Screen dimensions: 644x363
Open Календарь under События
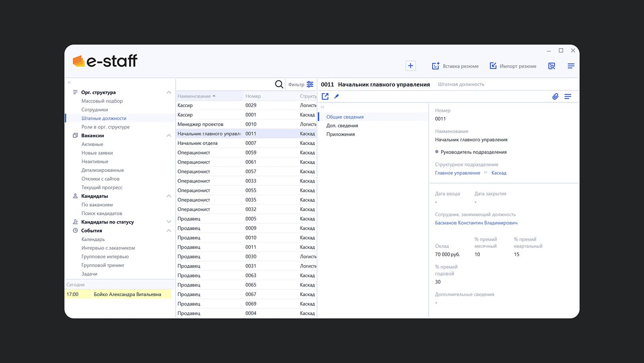point(93,239)
